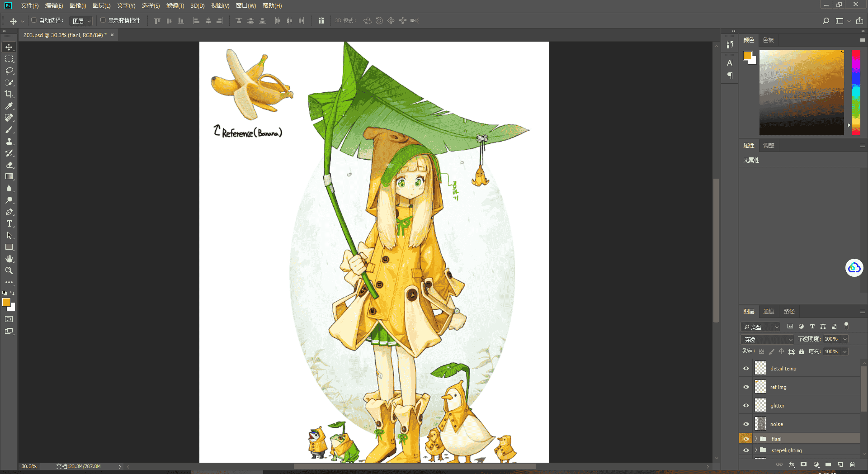
Task: Select the noise layer thumbnail
Action: [x=760, y=424]
